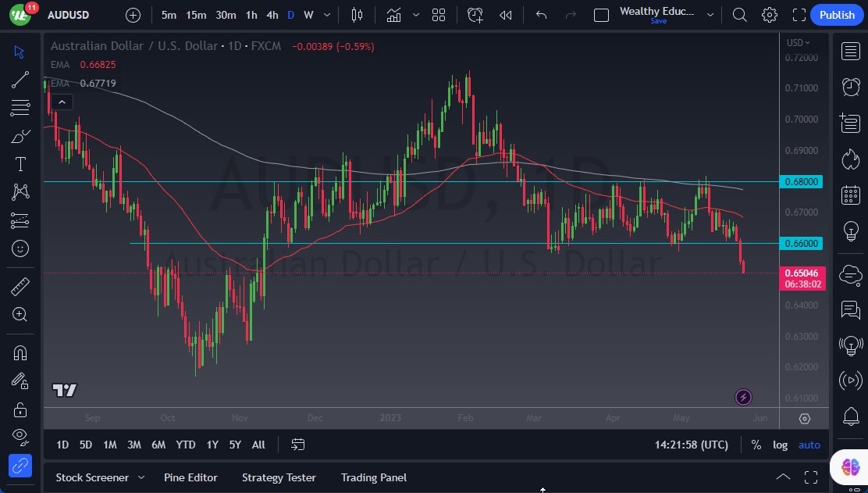Open the Indicators chart icon
868x493 pixels.
tap(393, 15)
